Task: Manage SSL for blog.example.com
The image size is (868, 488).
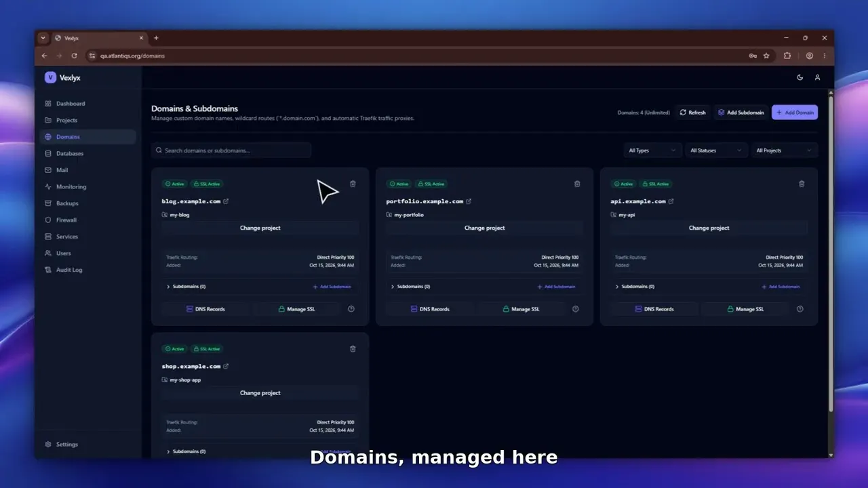Action: 296,309
